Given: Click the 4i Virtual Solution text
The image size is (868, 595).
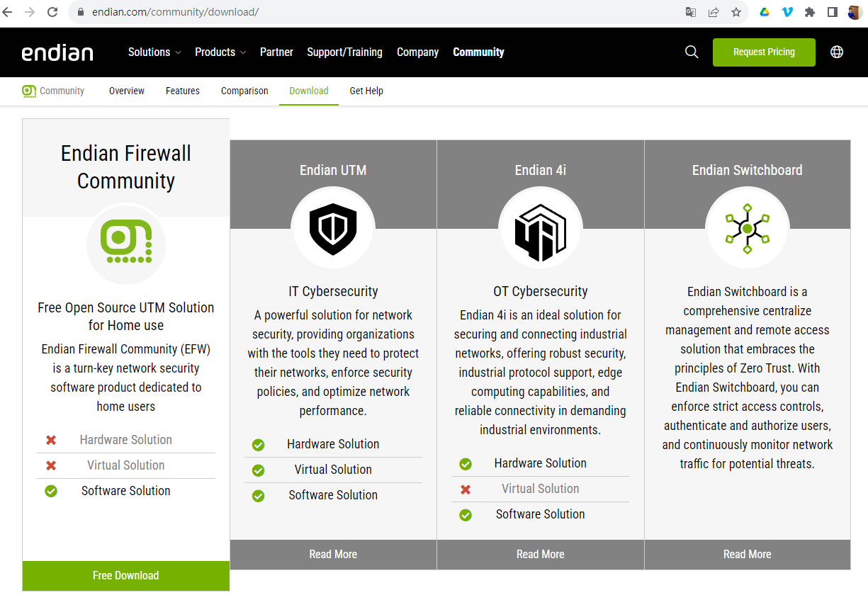Looking at the screenshot, I should (x=541, y=489).
